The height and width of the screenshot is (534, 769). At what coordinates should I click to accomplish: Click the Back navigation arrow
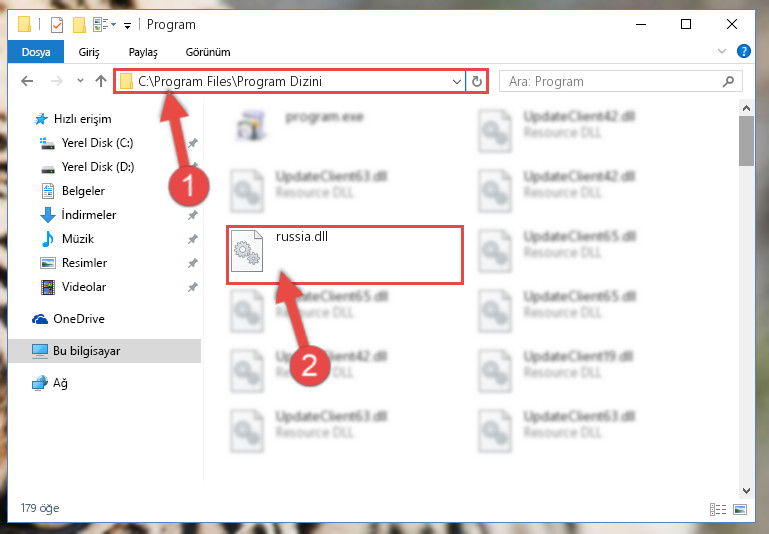tap(27, 81)
